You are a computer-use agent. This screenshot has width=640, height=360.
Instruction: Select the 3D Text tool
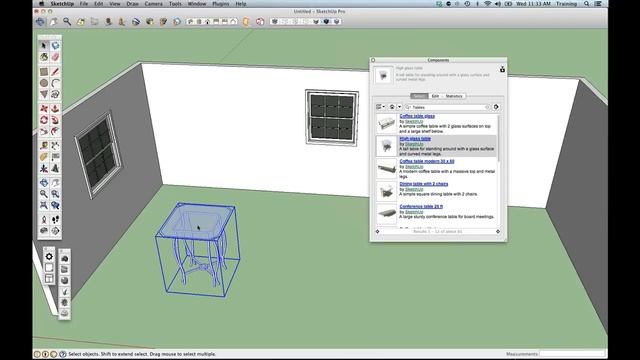[55, 168]
